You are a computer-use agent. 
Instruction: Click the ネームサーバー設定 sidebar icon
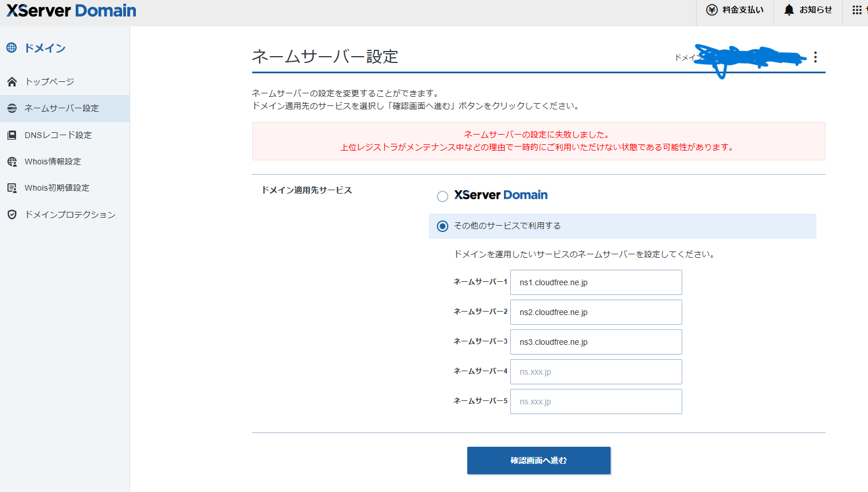[x=12, y=108]
